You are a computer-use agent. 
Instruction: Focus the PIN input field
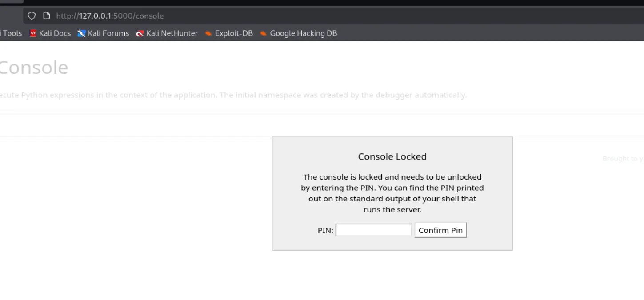[x=373, y=230]
